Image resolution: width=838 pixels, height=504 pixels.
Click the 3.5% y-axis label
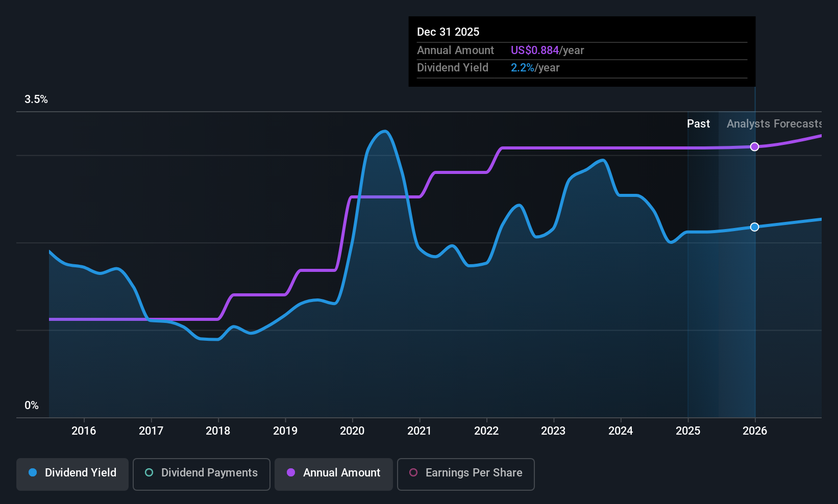coord(36,99)
